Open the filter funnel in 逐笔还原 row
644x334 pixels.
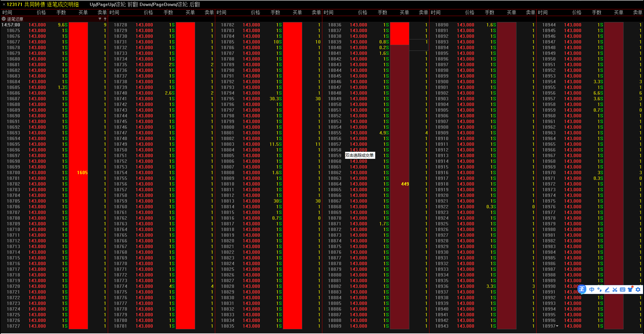100,19
